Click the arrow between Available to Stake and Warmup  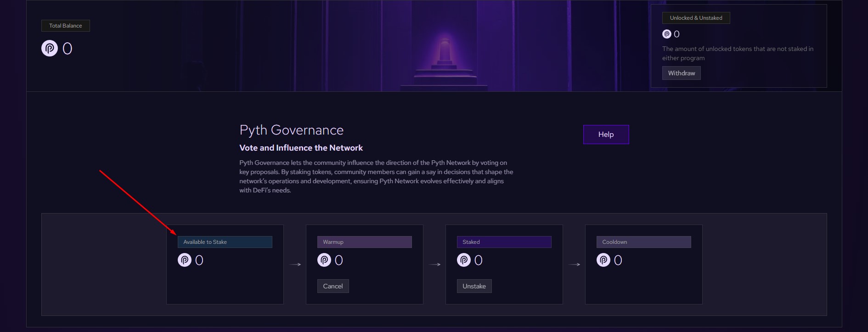[x=295, y=264]
